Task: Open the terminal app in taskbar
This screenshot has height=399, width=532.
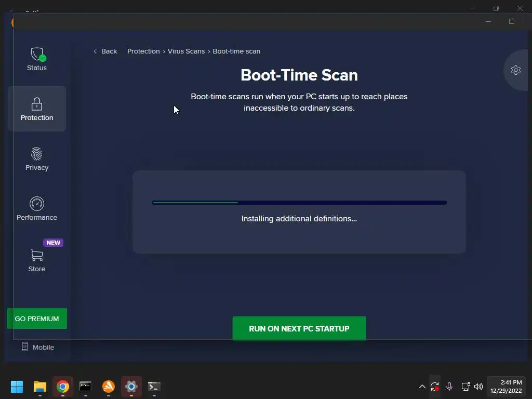Action: [154, 387]
